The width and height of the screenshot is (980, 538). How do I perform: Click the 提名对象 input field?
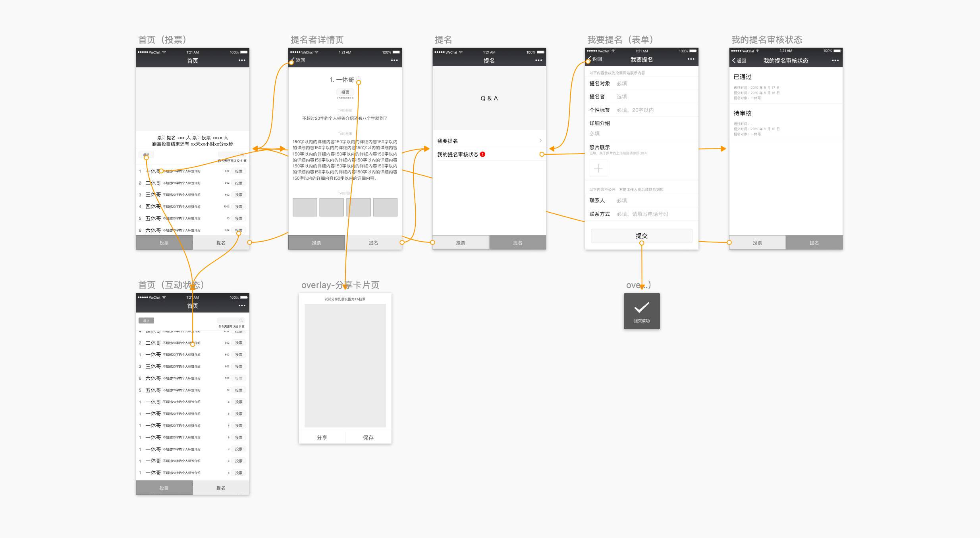[x=642, y=83]
